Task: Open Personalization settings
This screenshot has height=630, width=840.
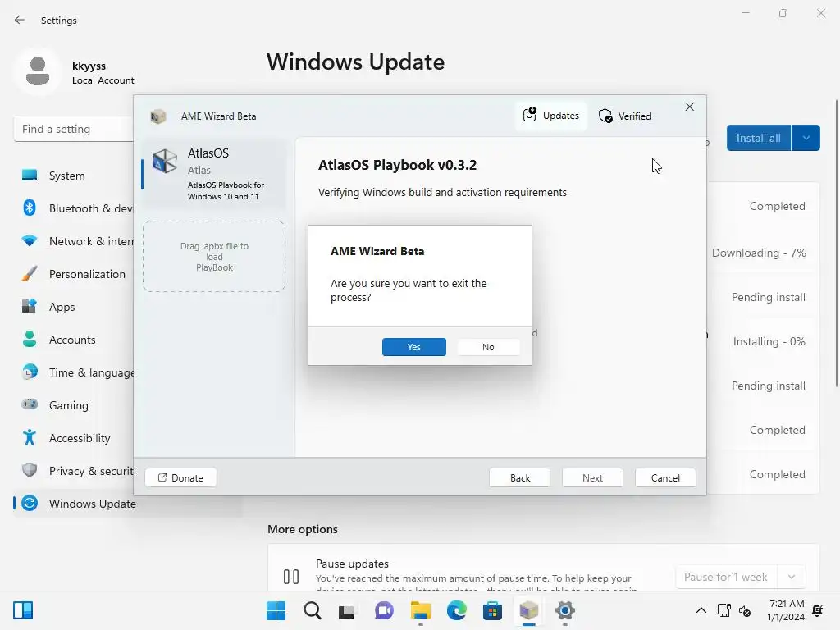Action: pyautogui.click(x=75, y=274)
